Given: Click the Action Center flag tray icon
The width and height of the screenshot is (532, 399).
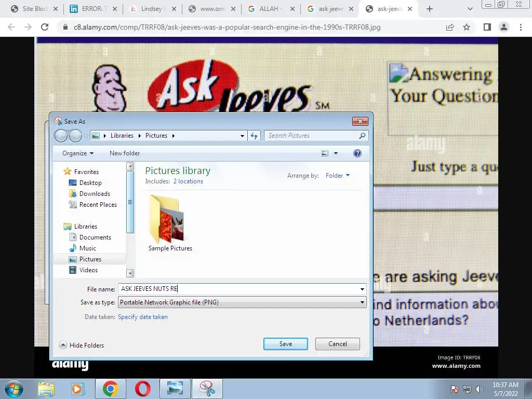Looking at the screenshot, I should [x=454, y=389].
